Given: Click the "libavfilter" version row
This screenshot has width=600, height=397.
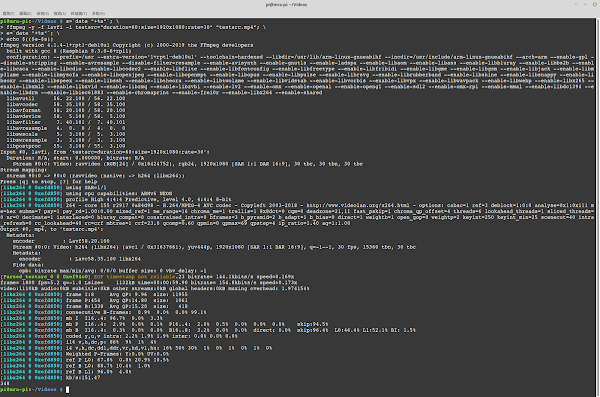Looking at the screenshot, I should pos(66,122).
